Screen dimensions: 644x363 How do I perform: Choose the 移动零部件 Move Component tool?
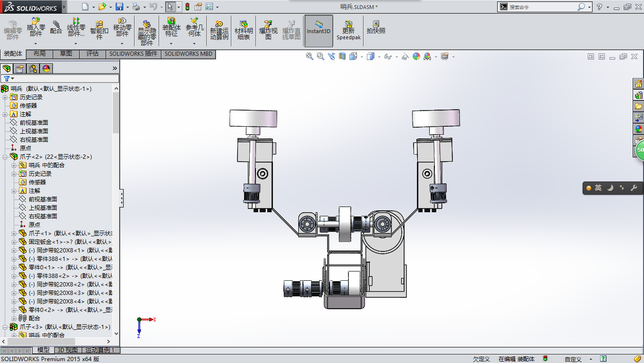click(122, 27)
